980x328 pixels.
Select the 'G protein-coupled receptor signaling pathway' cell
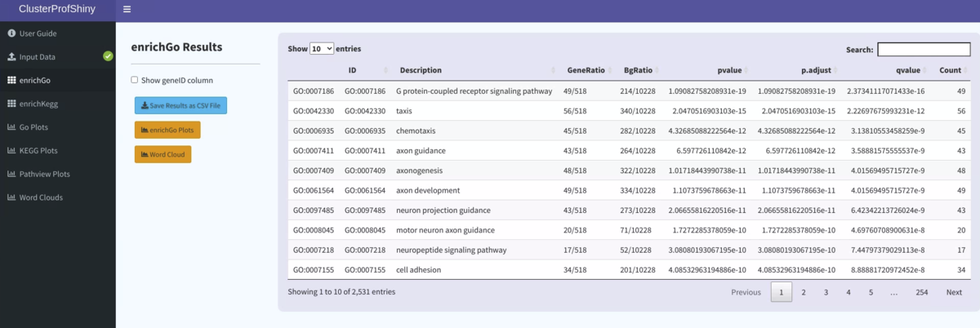474,91
